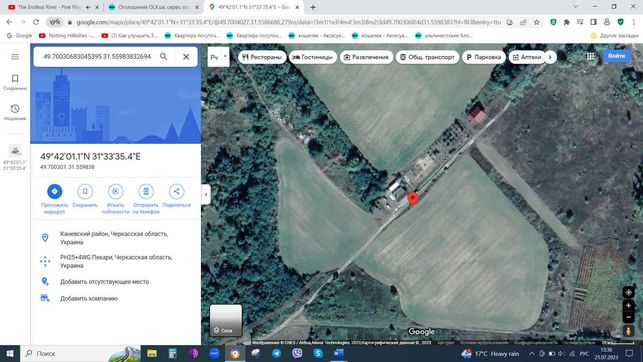Toggle the Слои map layers thumbnail
This screenshot has height=362, width=643.
(226, 320)
